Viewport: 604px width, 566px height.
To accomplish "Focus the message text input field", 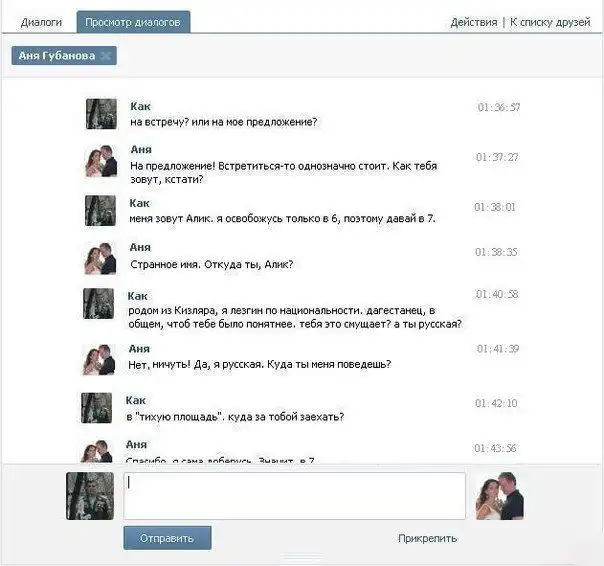I will tap(294, 495).
